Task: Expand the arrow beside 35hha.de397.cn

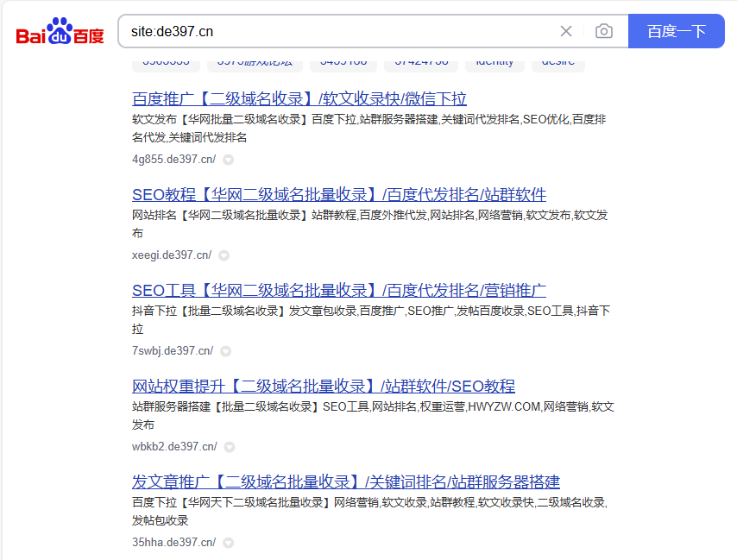Action: pos(228,543)
